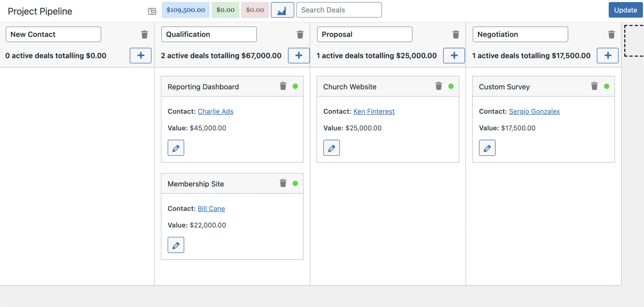Open Charlie Ads contact link
Viewport: 644px width, 307px height.
coord(215,111)
